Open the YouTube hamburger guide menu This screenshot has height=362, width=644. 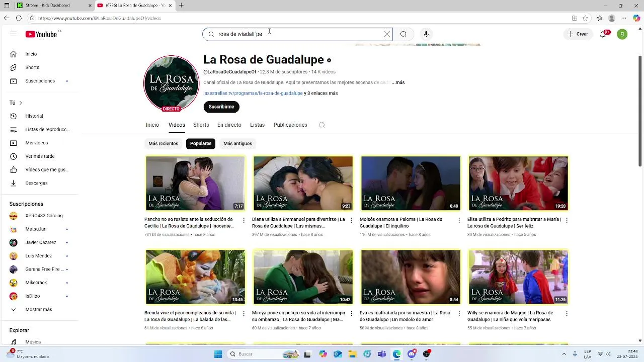click(x=14, y=34)
